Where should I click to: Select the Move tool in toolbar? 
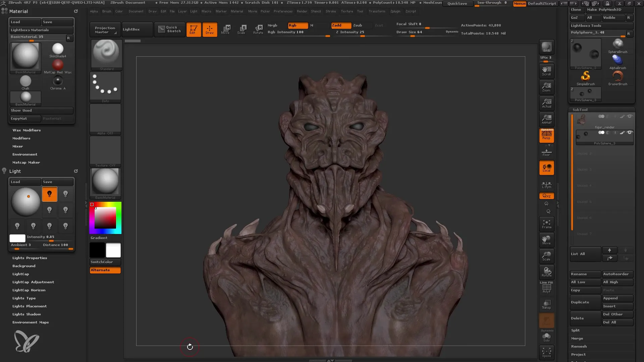click(225, 29)
